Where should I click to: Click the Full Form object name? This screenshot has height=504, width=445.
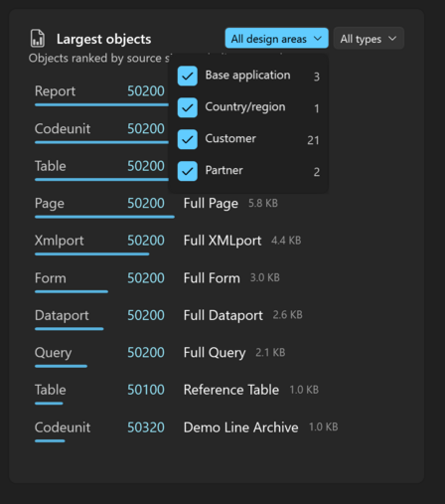(212, 278)
